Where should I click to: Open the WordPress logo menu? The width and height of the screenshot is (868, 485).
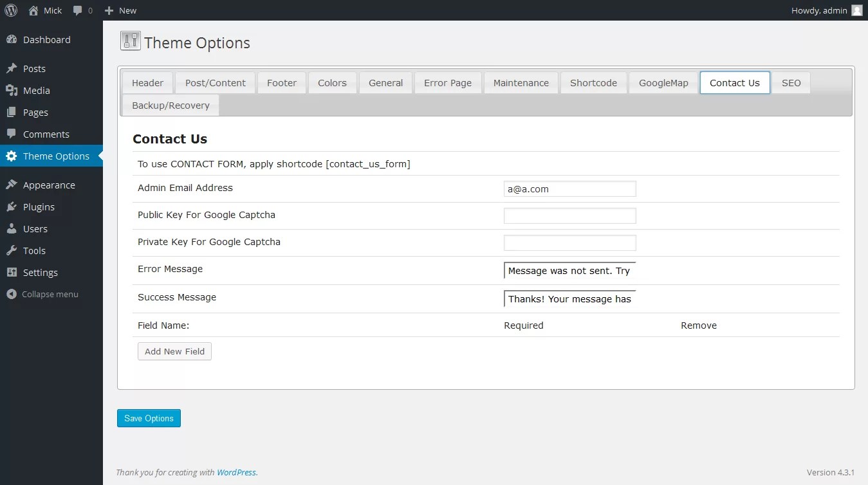[x=10, y=10]
